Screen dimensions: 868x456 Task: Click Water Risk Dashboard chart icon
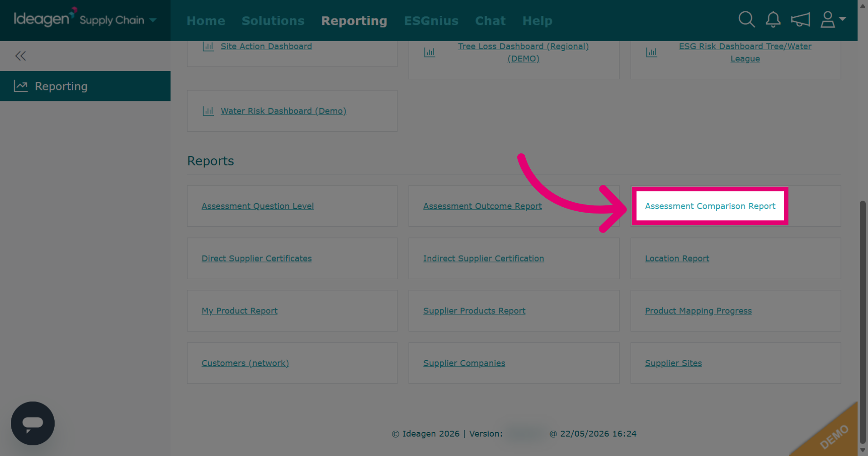click(x=208, y=111)
